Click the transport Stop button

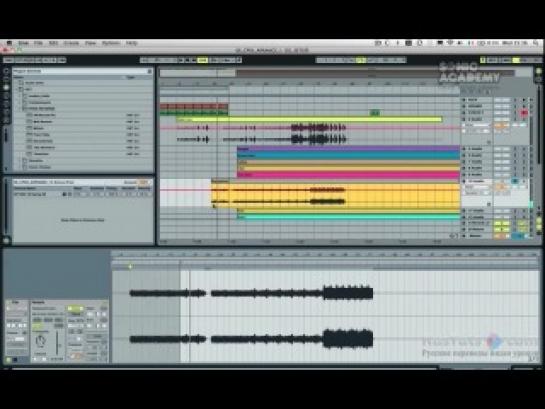pos(187,60)
